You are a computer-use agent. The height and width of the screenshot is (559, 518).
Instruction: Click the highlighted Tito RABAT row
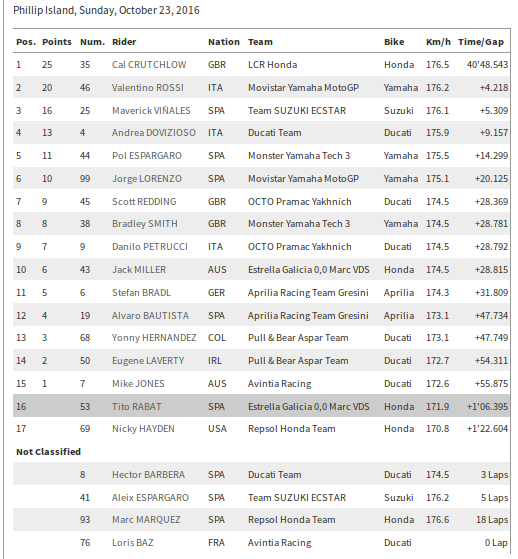point(261,406)
